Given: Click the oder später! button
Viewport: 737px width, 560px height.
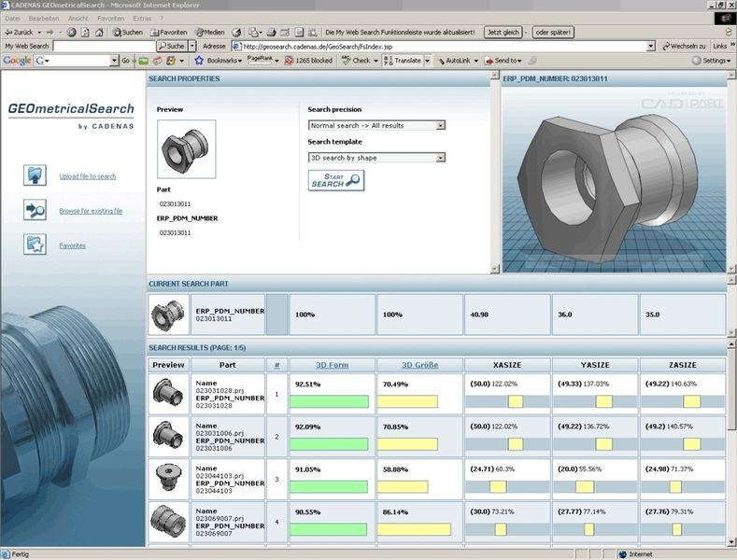Looking at the screenshot, I should [553, 33].
